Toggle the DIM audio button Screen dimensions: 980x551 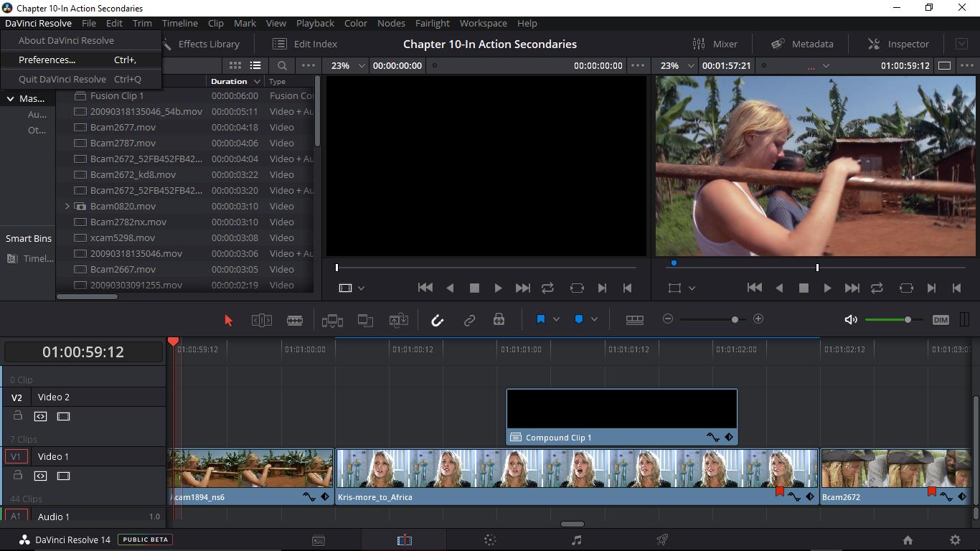[x=941, y=319]
